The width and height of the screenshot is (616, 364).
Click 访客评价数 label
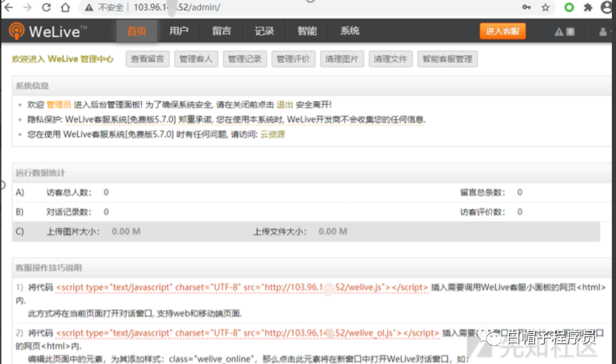click(x=482, y=212)
